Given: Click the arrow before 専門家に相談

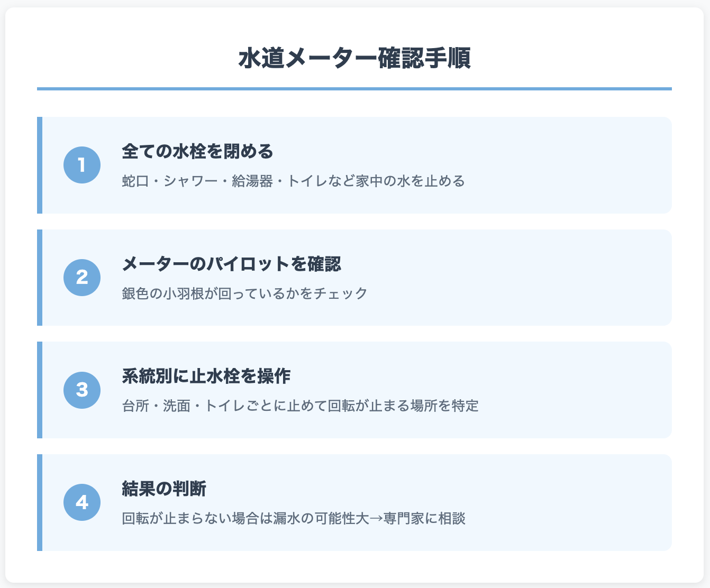Looking at the screenshot, I should (x=376, y=518).
